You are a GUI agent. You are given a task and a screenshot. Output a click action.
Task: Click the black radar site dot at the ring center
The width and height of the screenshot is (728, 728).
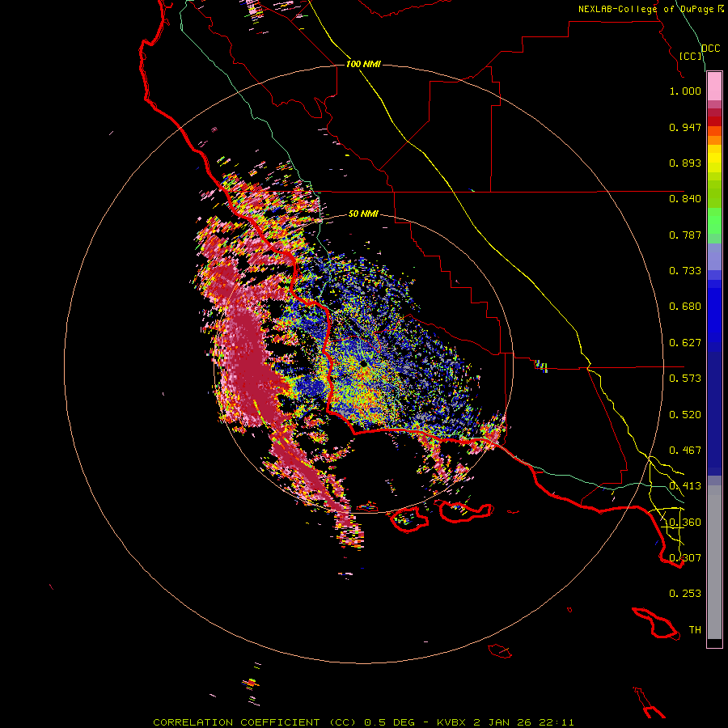click(365, 366)
